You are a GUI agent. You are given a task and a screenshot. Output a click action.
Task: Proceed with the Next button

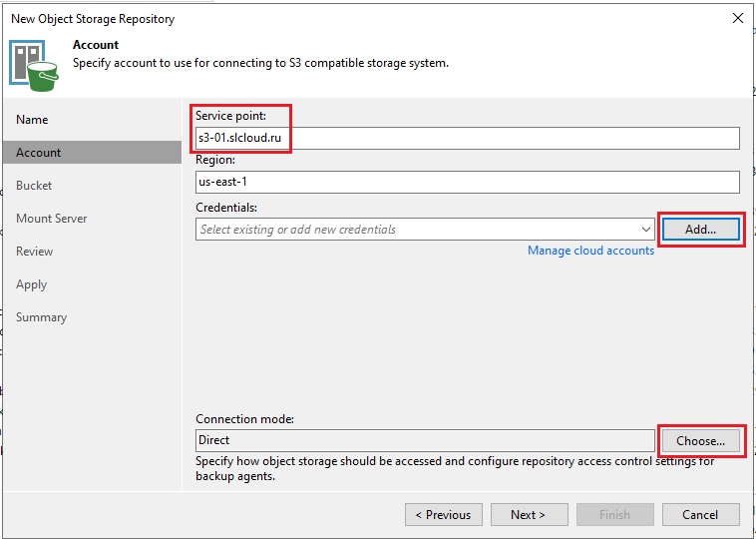tap(529, 515)
